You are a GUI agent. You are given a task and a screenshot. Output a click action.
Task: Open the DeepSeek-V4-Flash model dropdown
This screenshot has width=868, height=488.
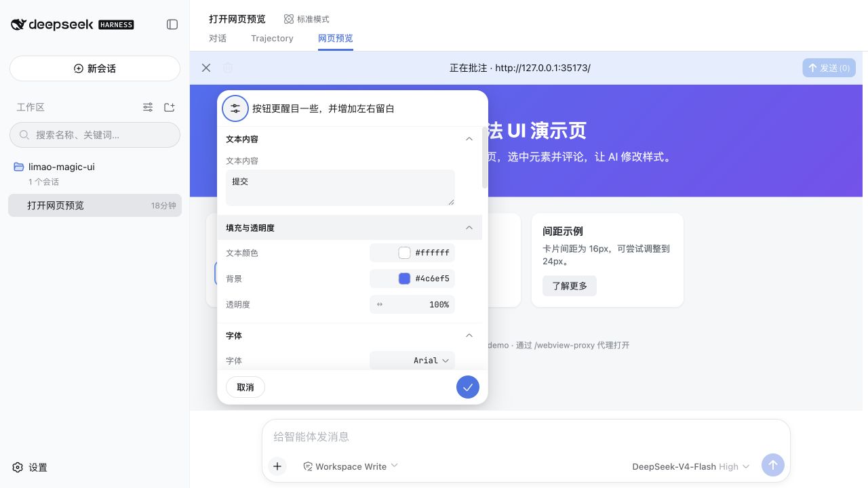(691, 466)
